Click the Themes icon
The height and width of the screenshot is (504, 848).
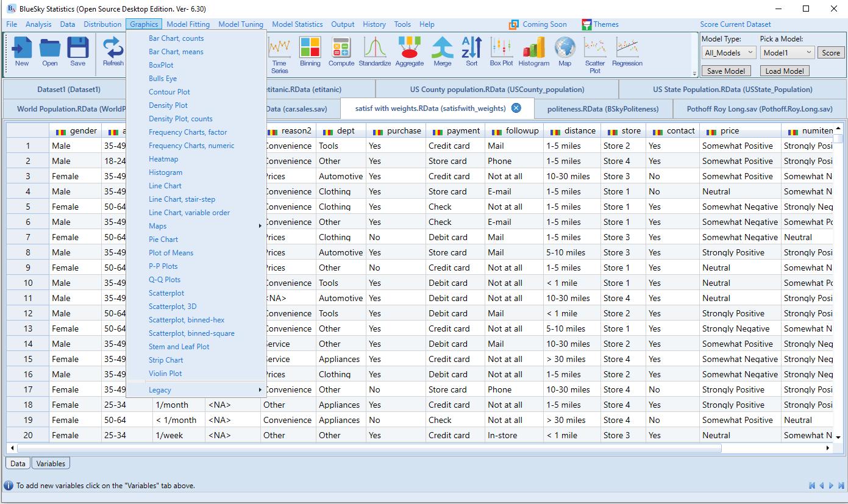(x=585, y=24)
